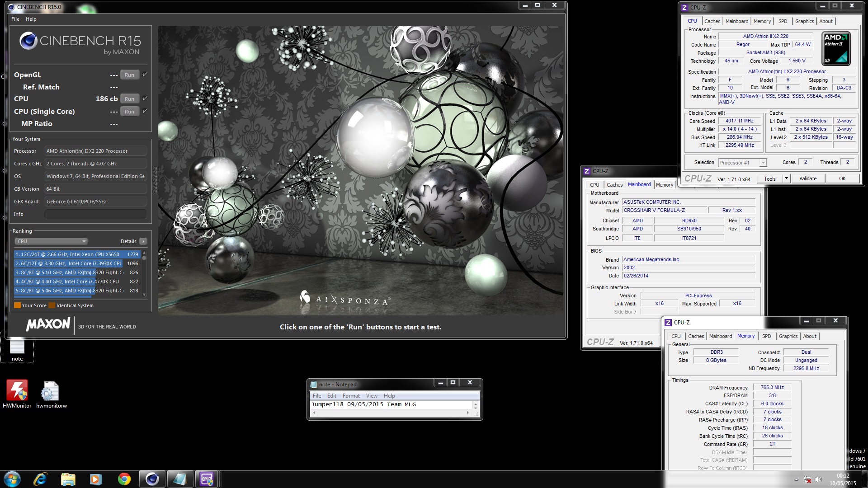Switch to Cinebench taskbar icon
The image size is (868, 488).
(152, 479)
